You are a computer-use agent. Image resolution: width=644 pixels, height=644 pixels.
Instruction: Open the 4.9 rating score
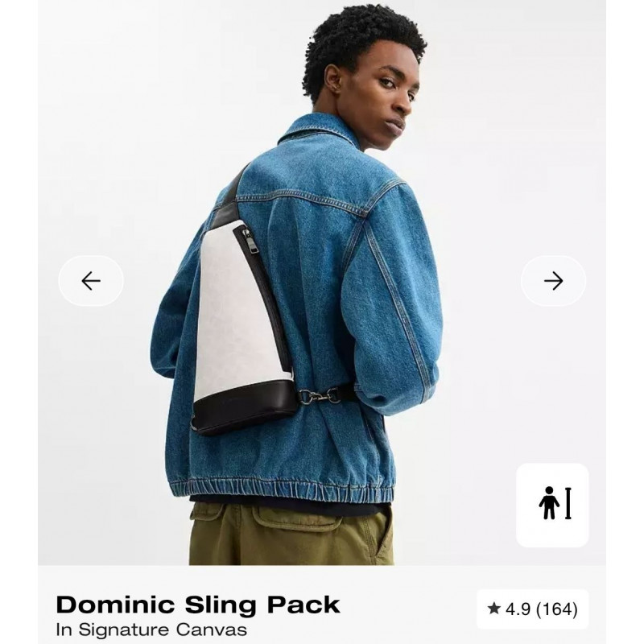coord(518,609)
